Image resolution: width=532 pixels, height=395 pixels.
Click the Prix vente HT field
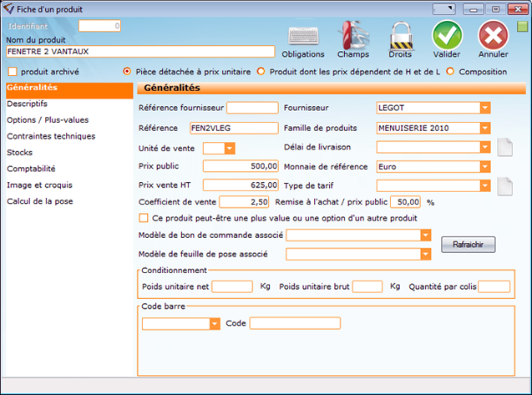(x=241, y=185)
